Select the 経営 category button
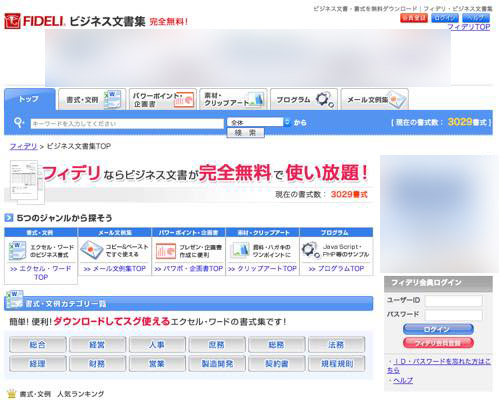Screen dimensions: 500x400 [97, 345]
